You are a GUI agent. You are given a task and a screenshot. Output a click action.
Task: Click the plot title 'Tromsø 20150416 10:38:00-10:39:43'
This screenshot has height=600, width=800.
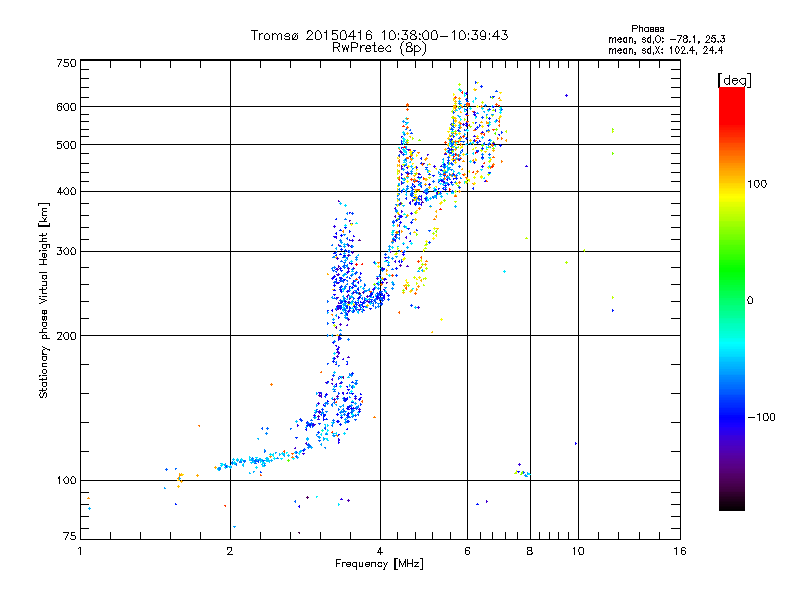click(380, 35)
